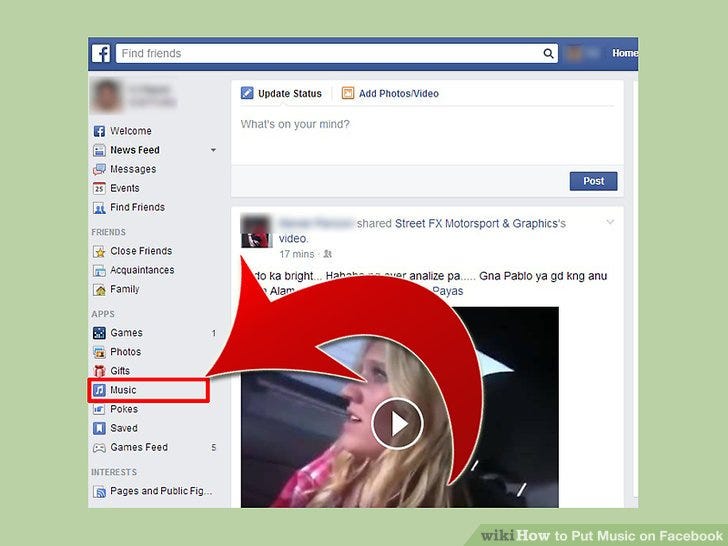Open the shared post options chevron
The image size is (728, 546).
(x=610, y=222)
